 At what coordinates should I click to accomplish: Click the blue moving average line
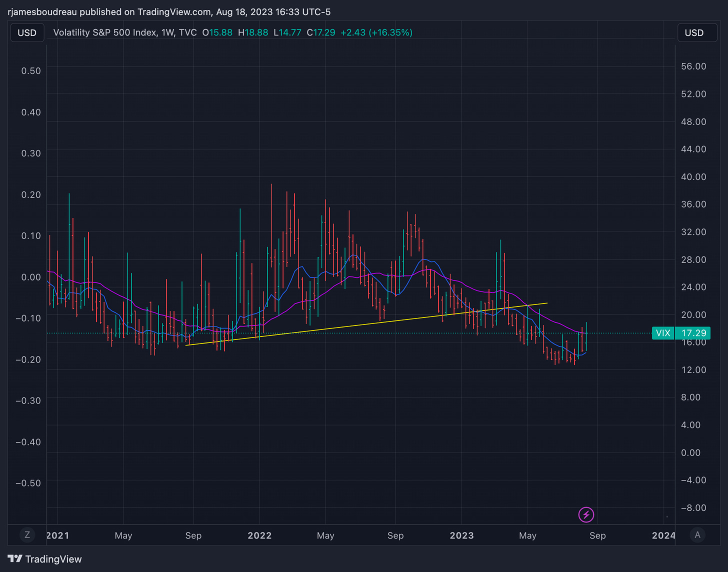click(x=353, y=256)
